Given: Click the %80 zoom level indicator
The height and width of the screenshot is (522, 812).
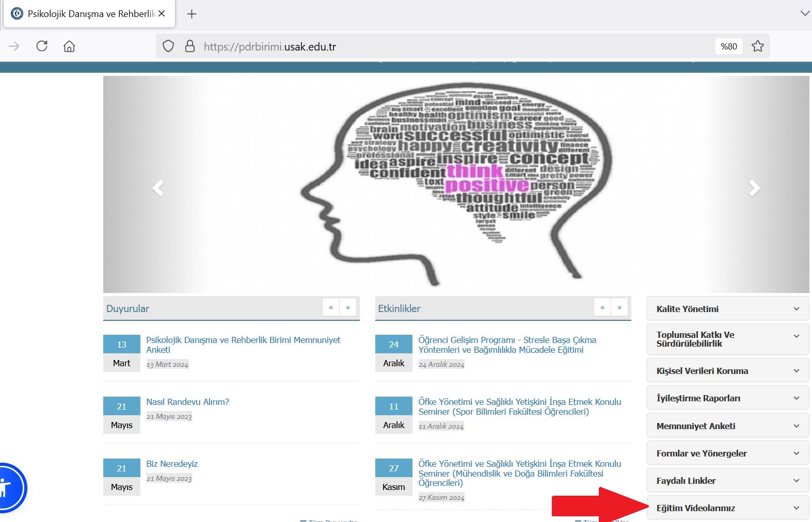Looking at the screenshot, I should pos(728,46).
